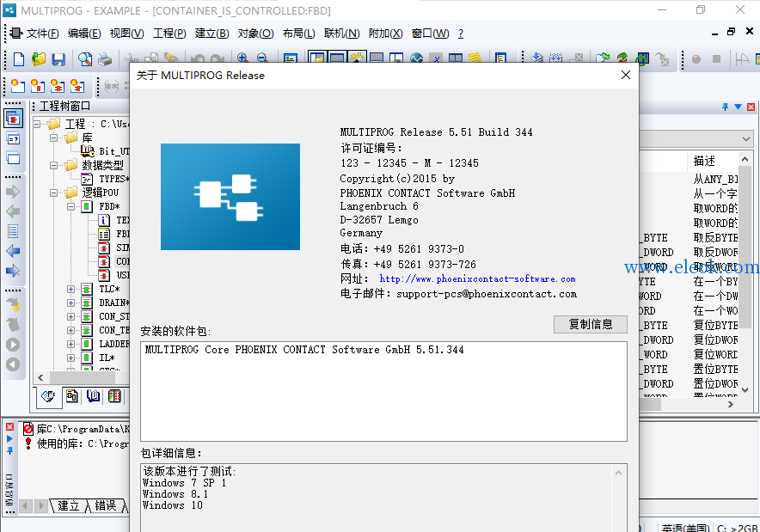Zoom out with the minus magnifier

coord(263,58)
